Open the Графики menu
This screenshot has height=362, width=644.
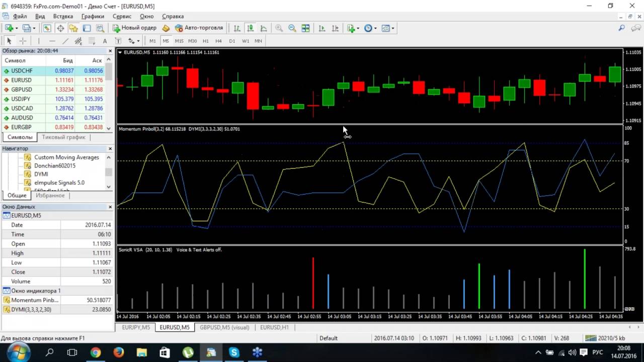[93, 17]
